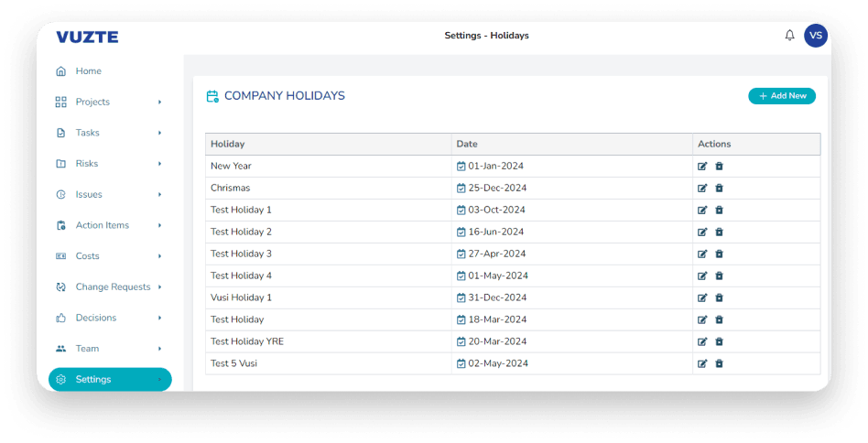The height and width of the screenshot is (443, 868).
Task: Delete the Test Holiday 4 entry
Action: click(719, 276)
